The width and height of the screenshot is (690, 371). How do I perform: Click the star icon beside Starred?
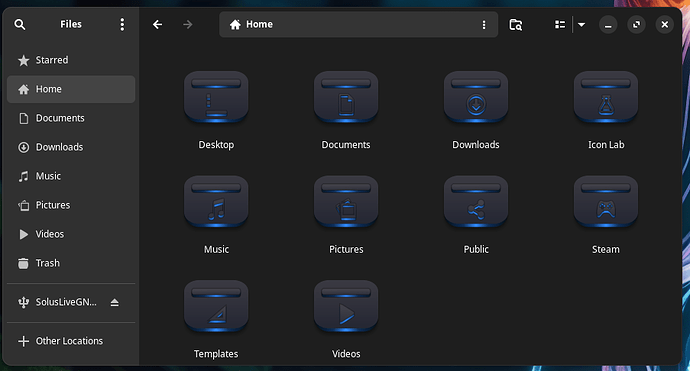click(x=23, y=60)
